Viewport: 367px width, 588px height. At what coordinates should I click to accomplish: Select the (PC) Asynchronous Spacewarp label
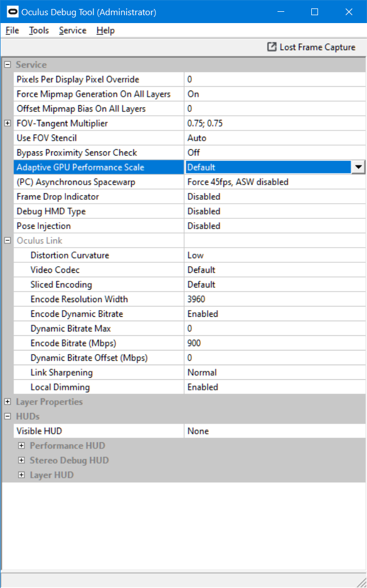click(x=76, y=182)
